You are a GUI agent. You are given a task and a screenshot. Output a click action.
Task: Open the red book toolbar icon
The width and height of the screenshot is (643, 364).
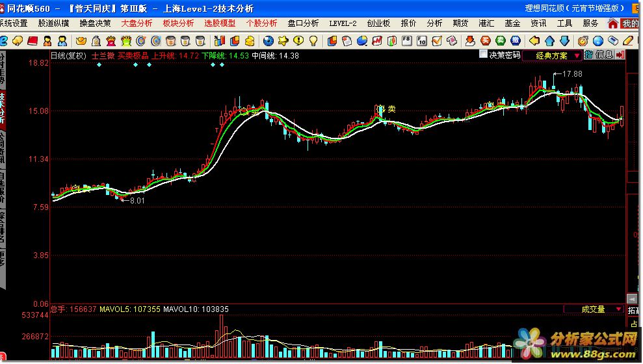33,40
